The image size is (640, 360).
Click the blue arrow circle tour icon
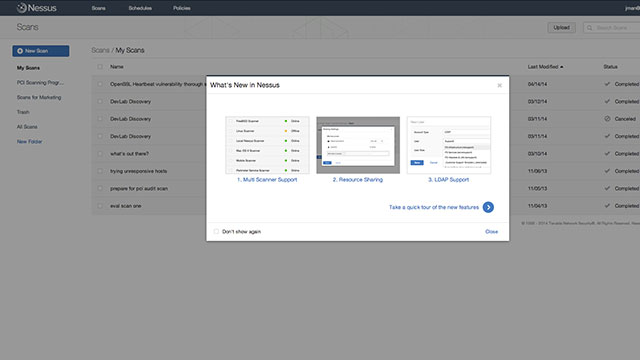point(488,207)
